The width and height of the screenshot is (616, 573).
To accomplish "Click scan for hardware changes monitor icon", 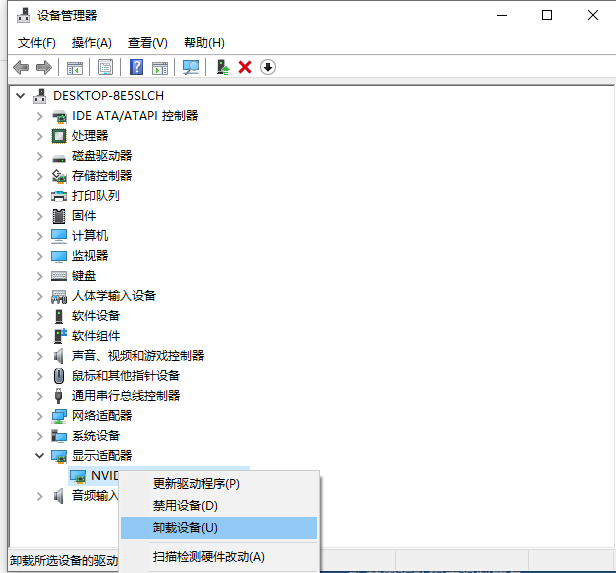I will (x=190, y=67).
